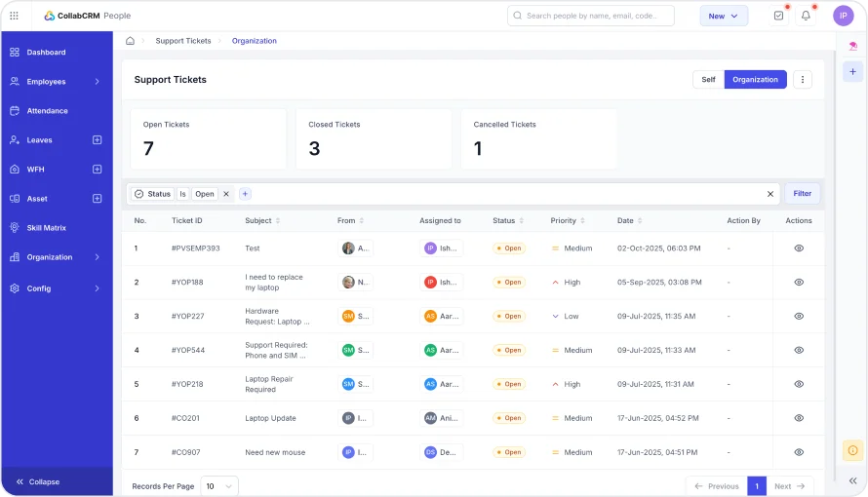Click the Closed Tickets summary card
Image resolution: width=868 pixels, height=497 pixels.
(374, 138)
